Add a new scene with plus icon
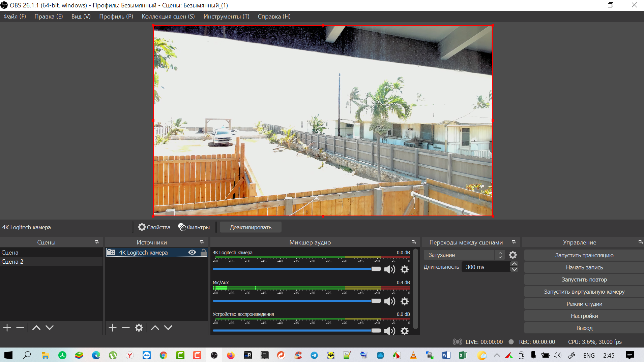 [x=7, y=328]
